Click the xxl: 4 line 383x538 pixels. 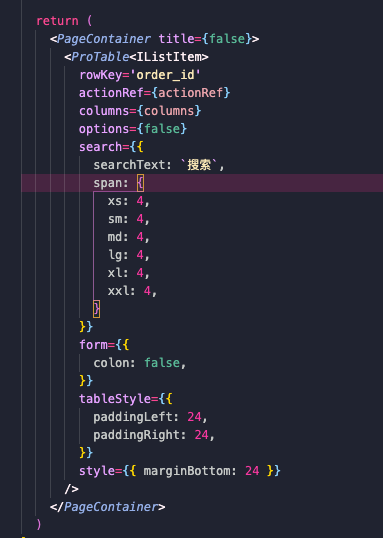point(132,291)
